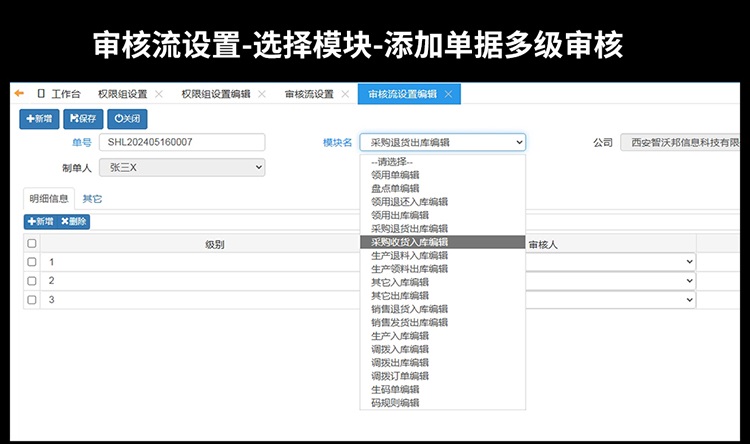Choose 领用退还入库编辑 option
The height and width of the screenshot is (444, 750).
click(442, 202)
